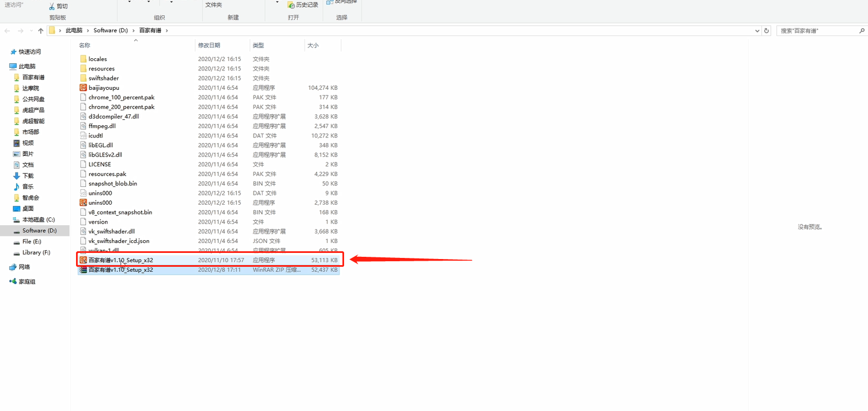This screenshot has width=868, height=411.
Task: Go up one folder level
Action: [x=41, y=31]
